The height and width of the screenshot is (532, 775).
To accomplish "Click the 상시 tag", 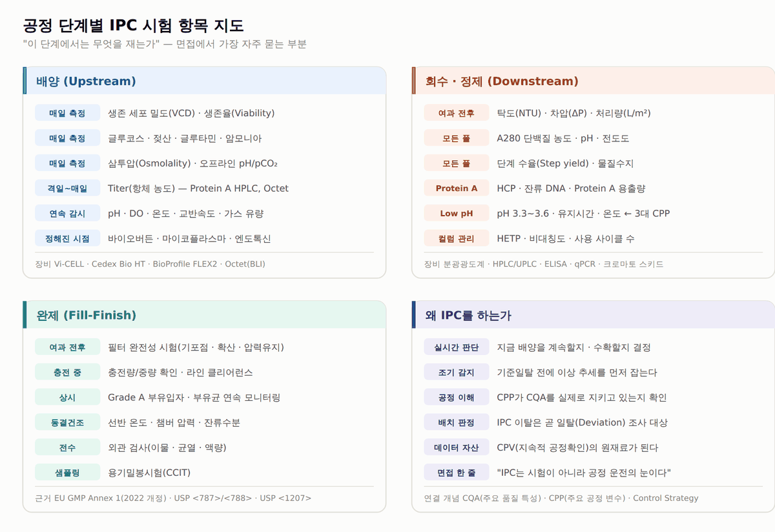I will (x=68, y=398).
